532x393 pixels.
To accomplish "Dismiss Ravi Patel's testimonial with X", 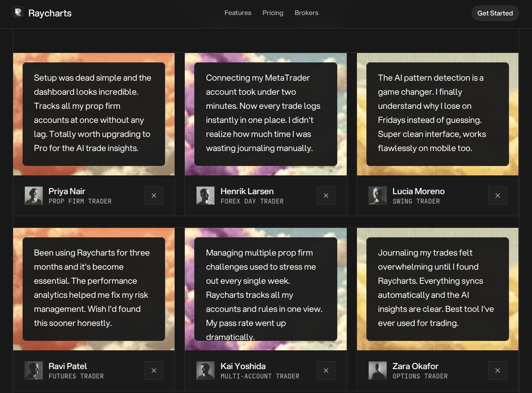I will coord(154,370).
